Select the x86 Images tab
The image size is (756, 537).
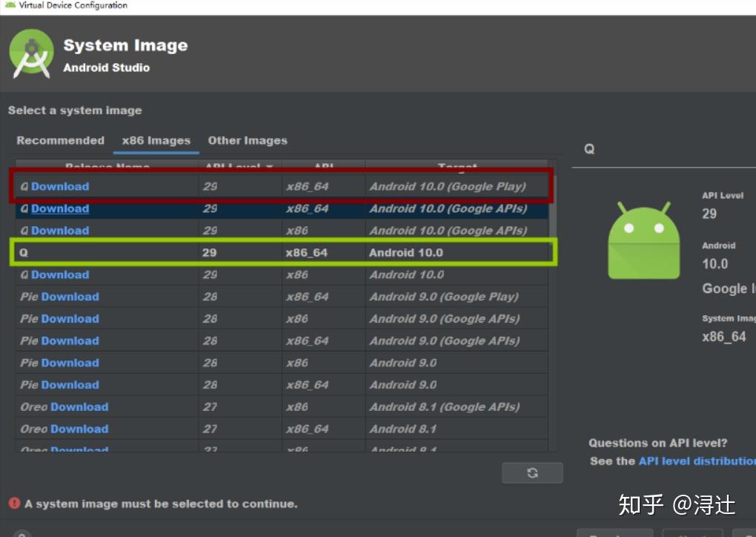[x=155, y=140]
